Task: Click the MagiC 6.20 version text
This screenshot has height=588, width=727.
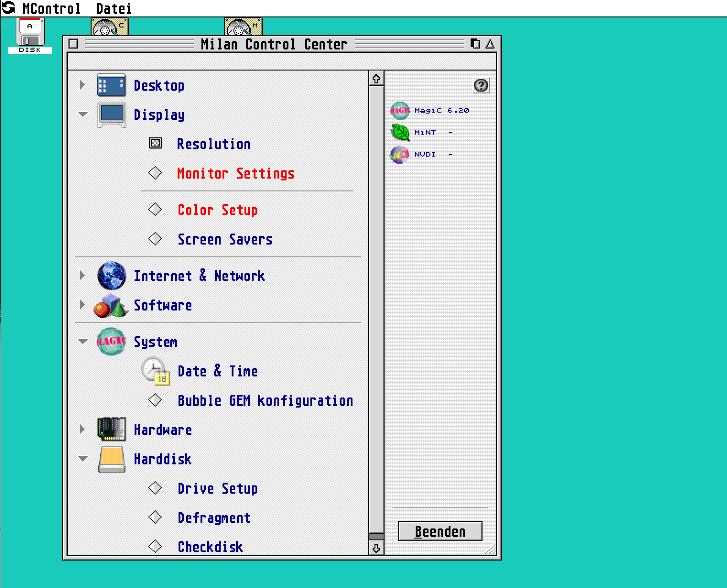Action: point(441,110)
